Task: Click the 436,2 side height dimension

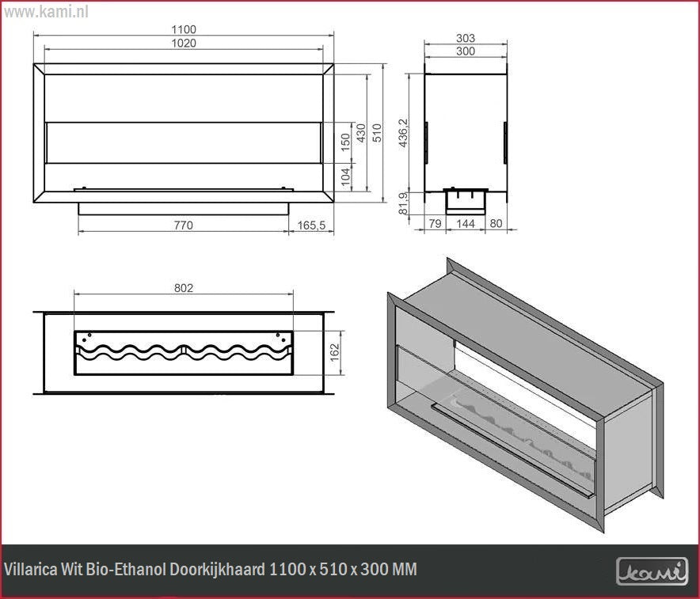Action: click(403, 132)
